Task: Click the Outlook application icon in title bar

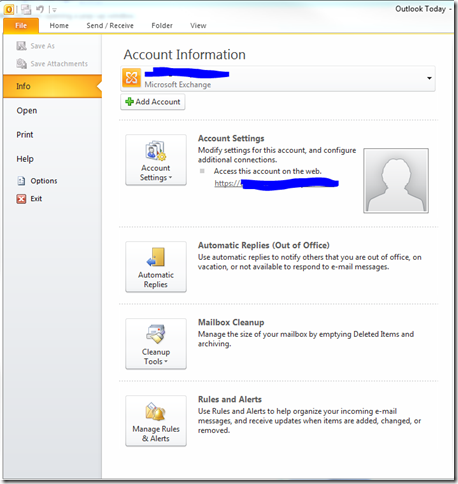Action: pos(9,9)
